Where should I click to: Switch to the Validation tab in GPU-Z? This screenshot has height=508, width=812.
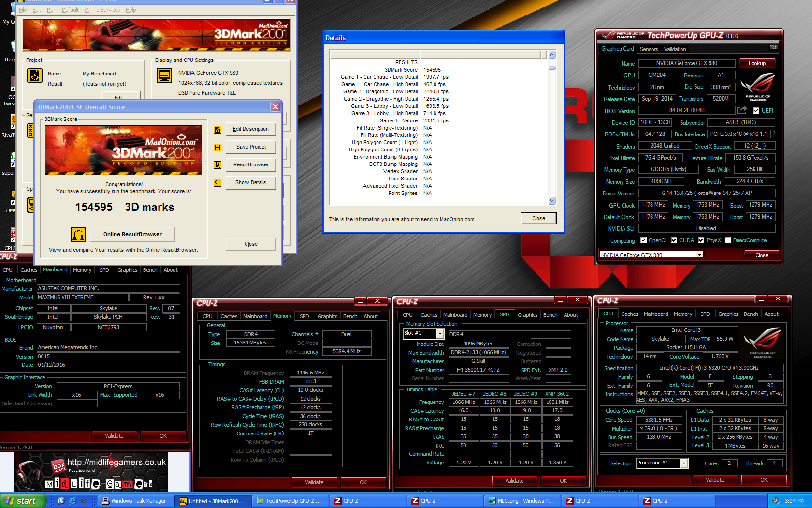675,49
